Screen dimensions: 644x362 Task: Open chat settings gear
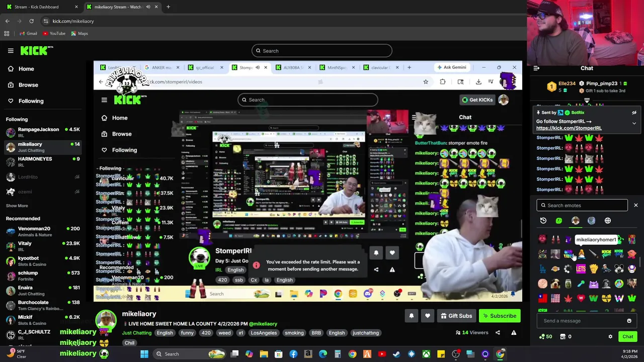tap(610, 337)
